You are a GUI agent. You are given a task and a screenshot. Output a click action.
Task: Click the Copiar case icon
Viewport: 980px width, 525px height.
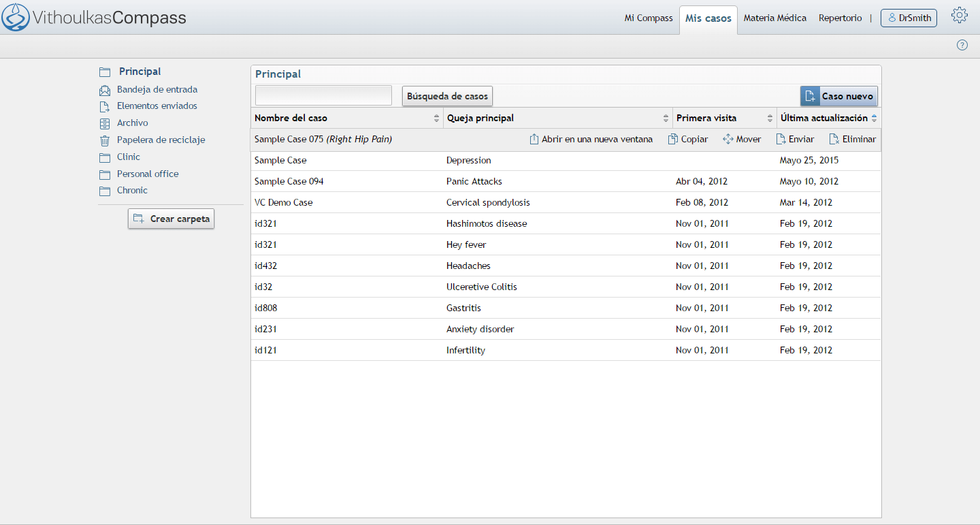click(673, 139)
